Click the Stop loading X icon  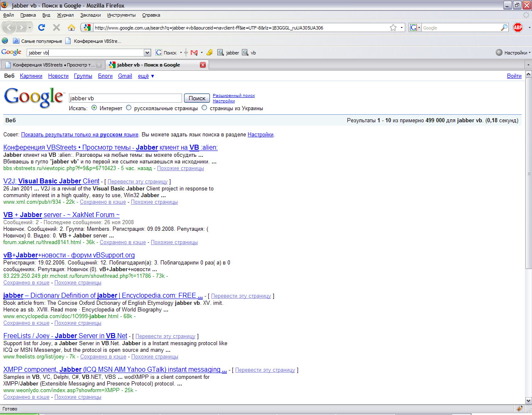(57, 27)
